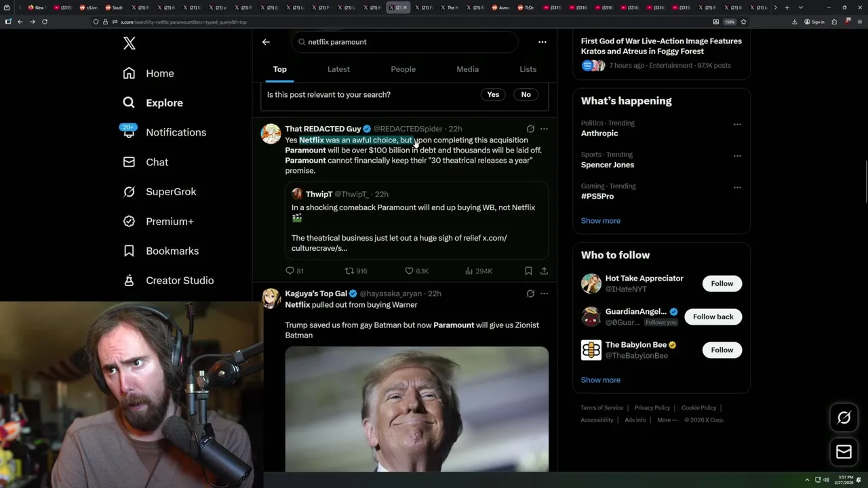Open SuperGrok in the sidebar
Image resolution: width=868 pixels, height=488 pixels.
pos(159,192)
